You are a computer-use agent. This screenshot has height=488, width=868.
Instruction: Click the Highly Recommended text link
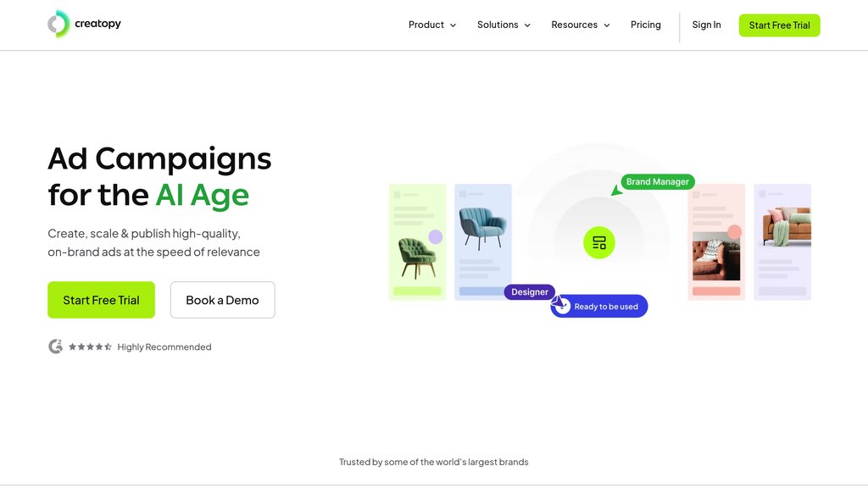(x=164, y=347)
